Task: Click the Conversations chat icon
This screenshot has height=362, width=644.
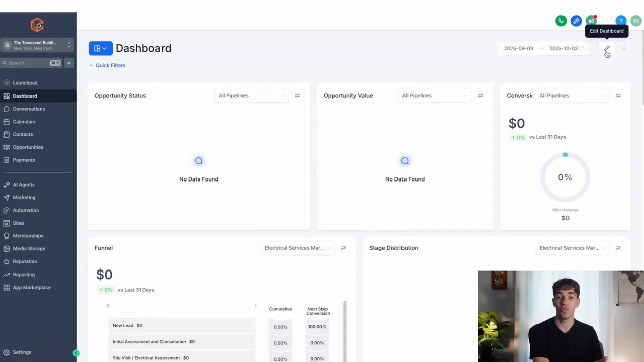Action: 6,109
